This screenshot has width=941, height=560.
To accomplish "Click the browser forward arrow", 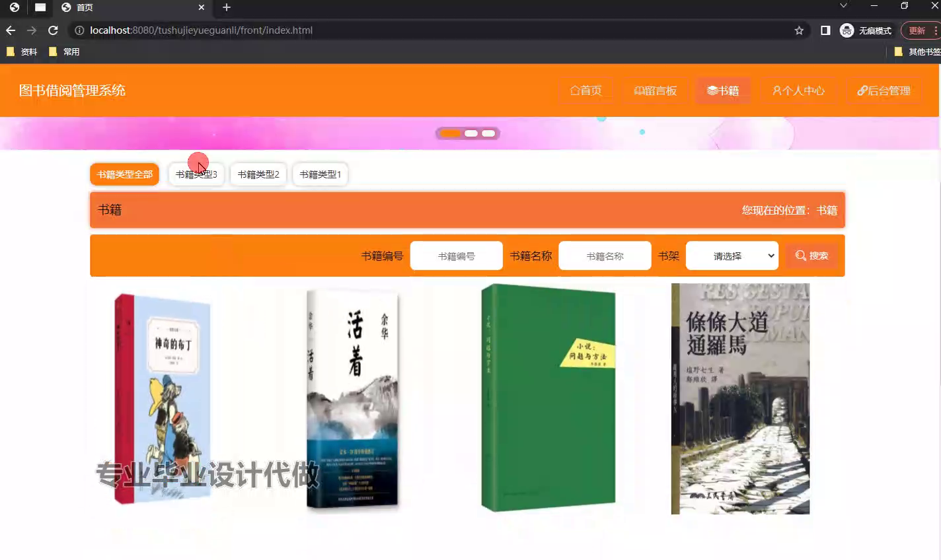I will (x=32, y=30).
